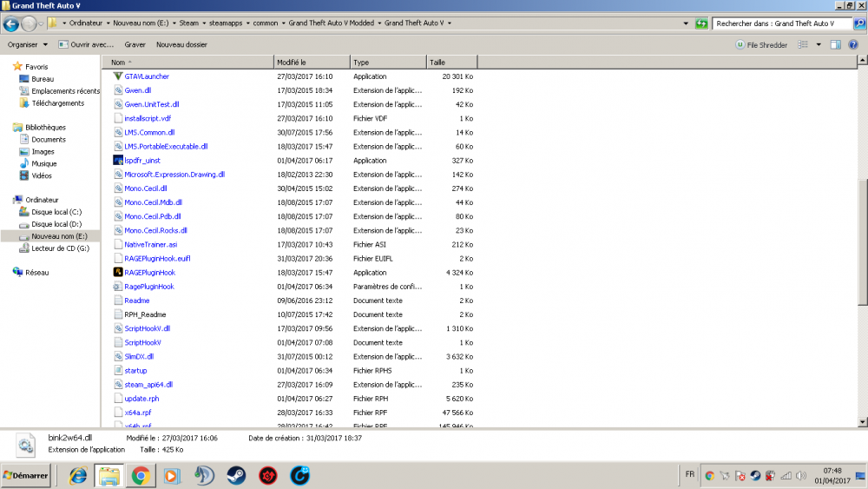
Task: Sort by the Modifié le column header
Action: point(312,63)
